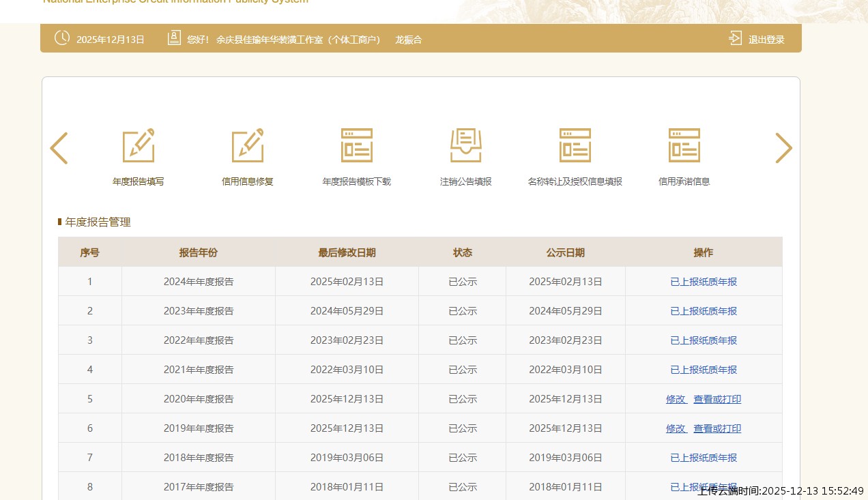The height and width of the screenshot is (500, 868).
Task: Click the 信用承诺信息 icon
Action: [684, 145]
